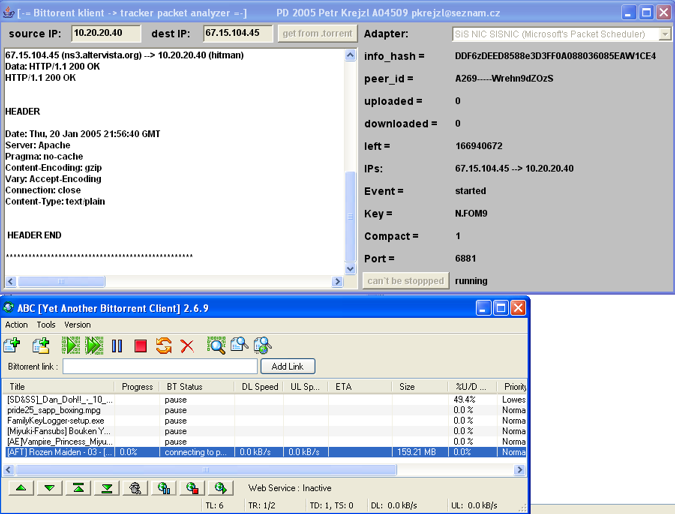Maximize the ABC client window
Viewport: 675px width, 514px height.
click(x=500, y=308)
